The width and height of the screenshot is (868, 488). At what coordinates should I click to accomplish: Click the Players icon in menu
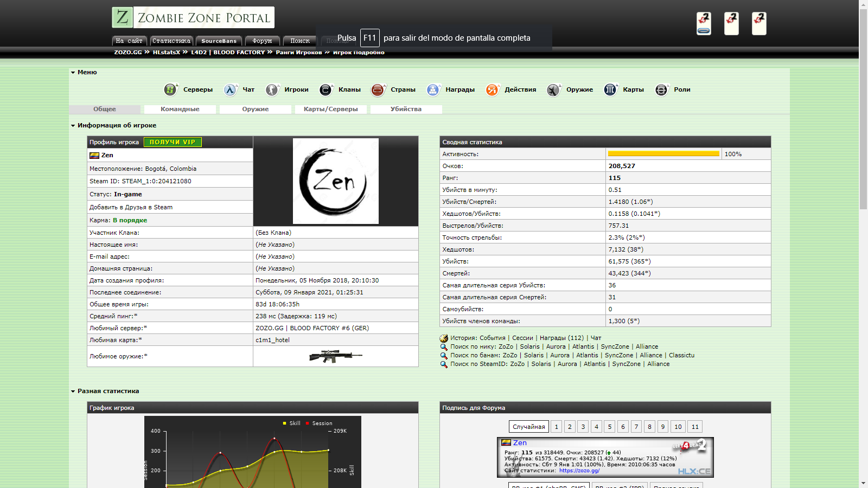(x=272, y=89)
